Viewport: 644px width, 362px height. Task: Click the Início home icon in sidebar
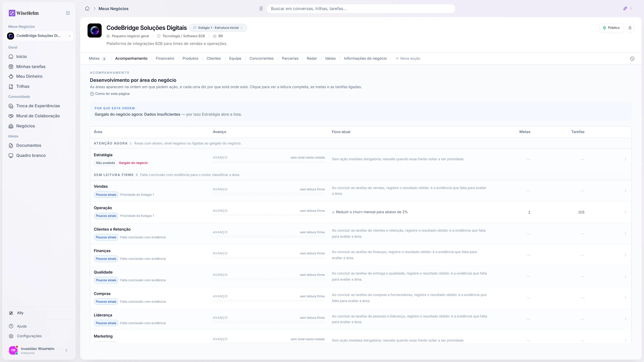tap(11, 57)
